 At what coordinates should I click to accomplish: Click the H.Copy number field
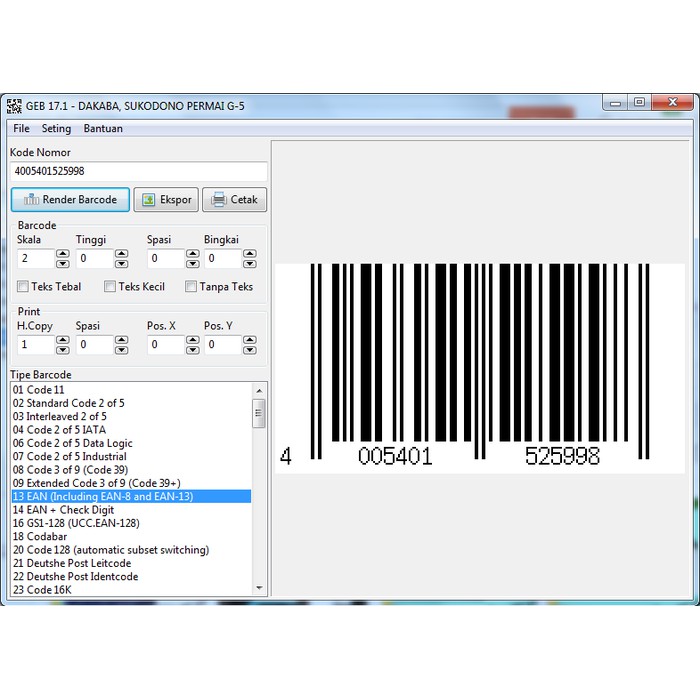36,345
